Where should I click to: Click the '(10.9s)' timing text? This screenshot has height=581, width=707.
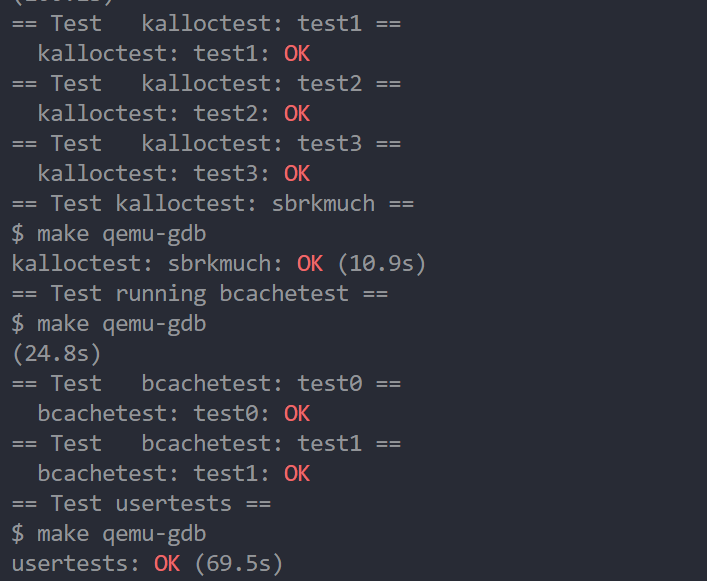(381, 264)
